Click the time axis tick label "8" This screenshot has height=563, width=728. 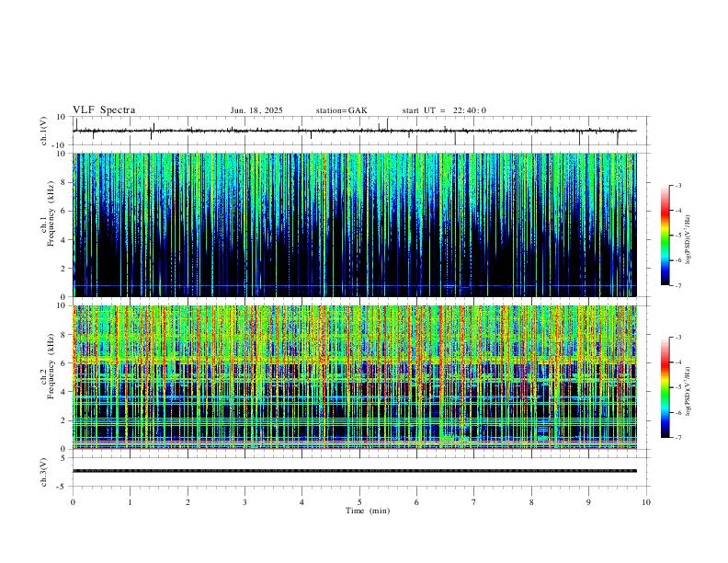531,502
